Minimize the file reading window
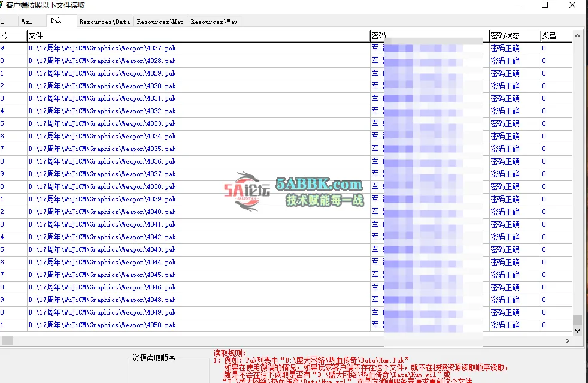This screenshot has width=588, height=383. point(518,5)
